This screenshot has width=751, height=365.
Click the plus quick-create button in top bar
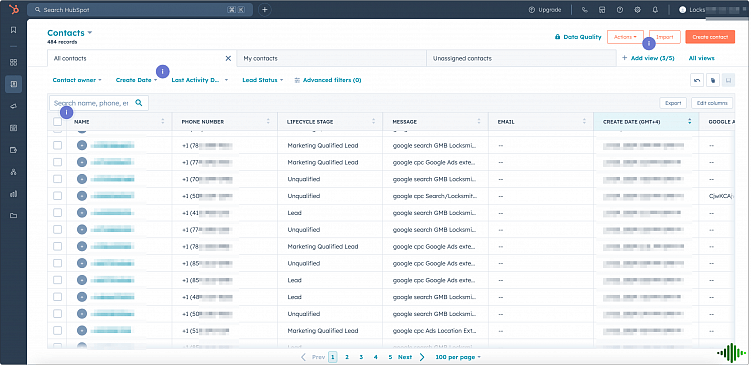(265, 10)
